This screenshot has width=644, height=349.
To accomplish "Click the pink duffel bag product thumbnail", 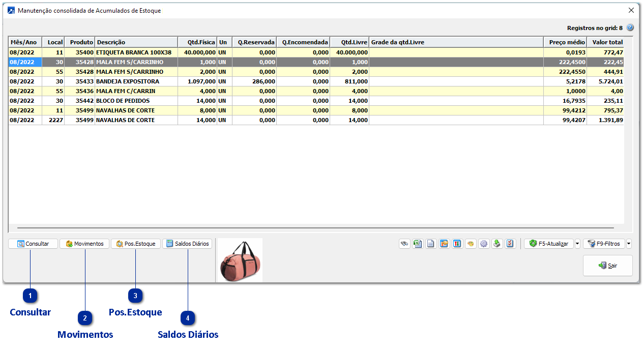I will click(x=239, y=260).
